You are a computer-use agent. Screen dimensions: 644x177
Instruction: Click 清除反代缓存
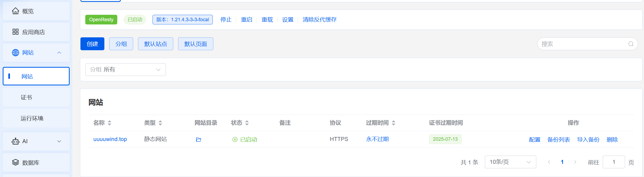pos(320,20)
